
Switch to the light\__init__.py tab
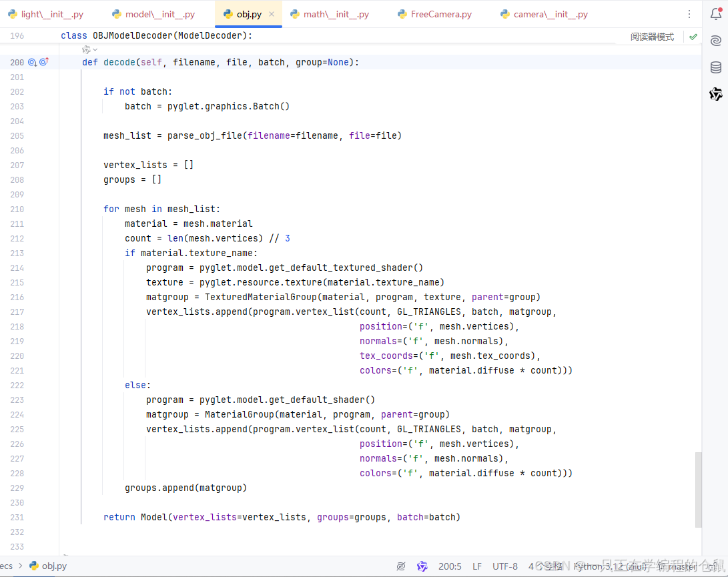point(46,14)
